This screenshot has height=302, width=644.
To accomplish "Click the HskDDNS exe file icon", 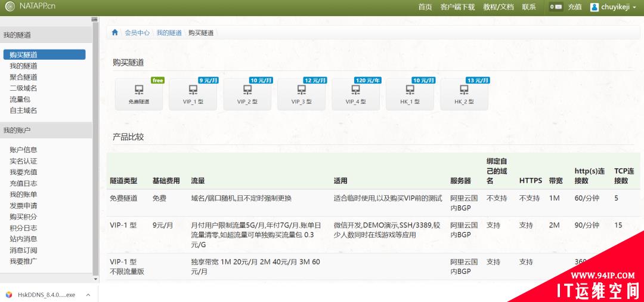I will click(9, 295).
